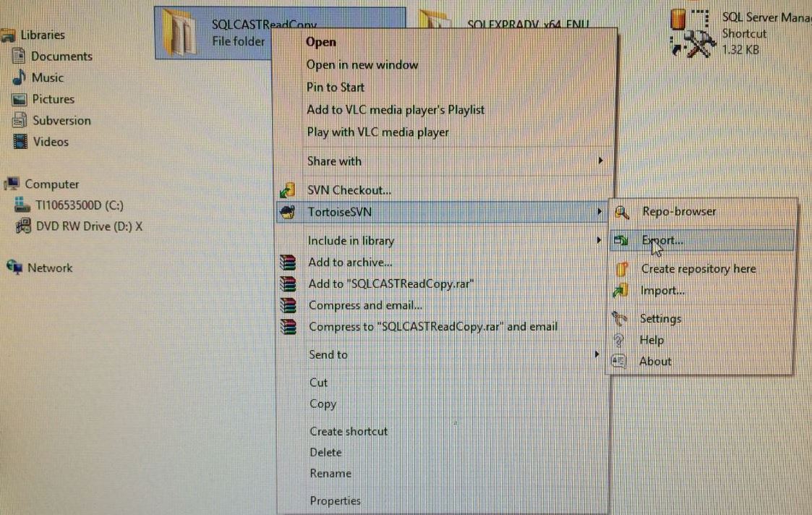This screenshot has width=812, height=515.
Task: Click the C: drive icon
Action: 22,205
